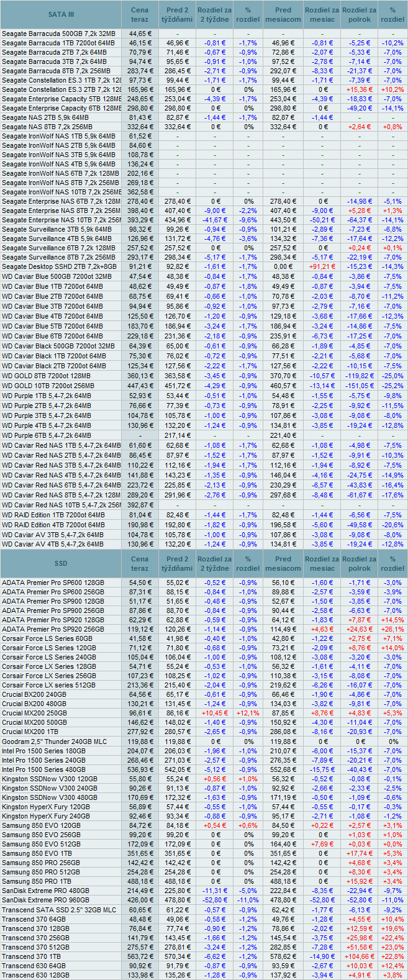Click ADATA Premier Pro SP920 128GB percent difference +14,5%
Viewport: 408px width, 980px height.
pyautogui.click(x=392, y=620)
